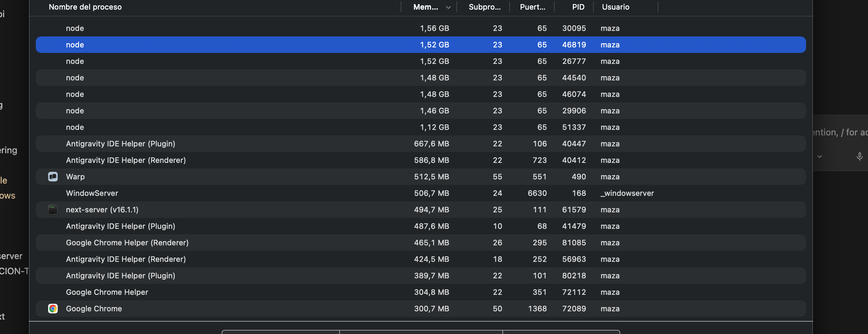Sort by Subpro... column header
Viewport: 868px width, 334px height.
tap(485, 7)
